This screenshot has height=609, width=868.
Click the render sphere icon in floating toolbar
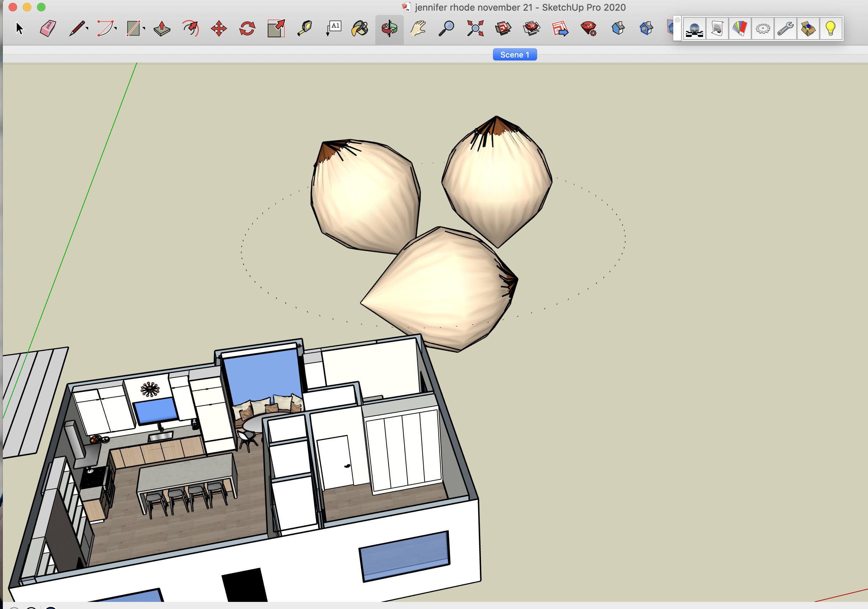[695, 28]
